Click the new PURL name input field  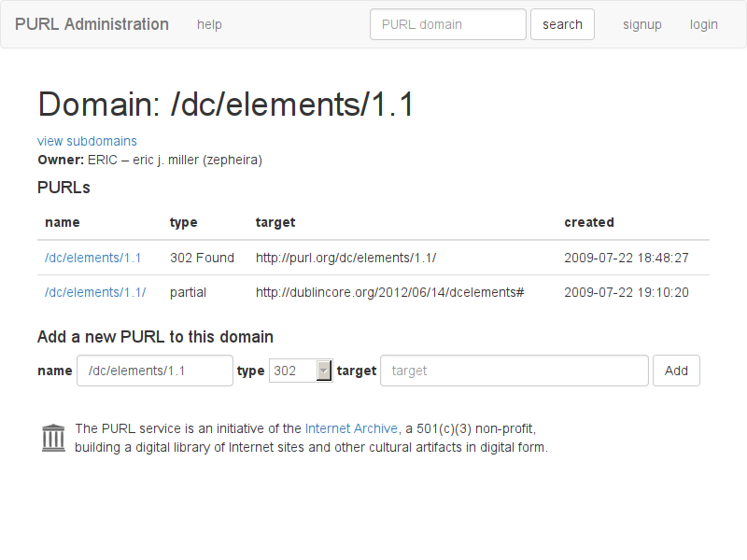(155, 371)
